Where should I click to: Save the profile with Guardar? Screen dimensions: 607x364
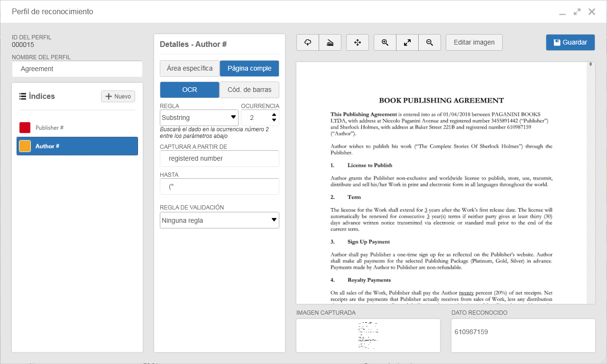[570, 42]
